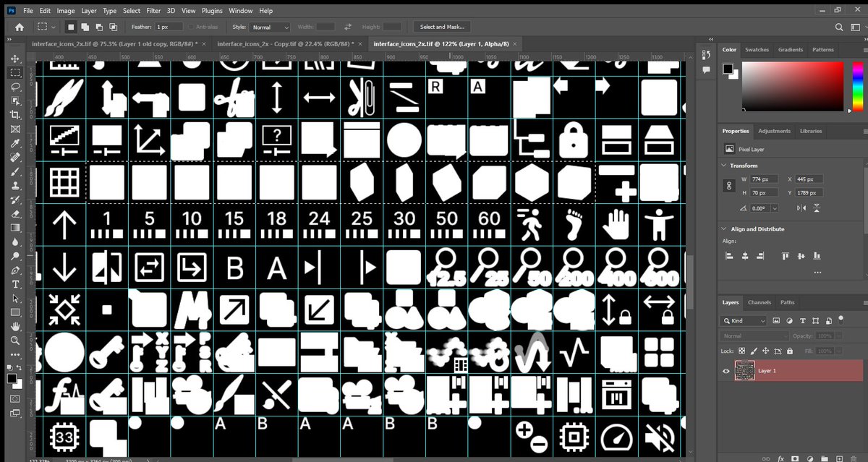
Task: Align top edges in Properties panel
Action: point(786,255)
